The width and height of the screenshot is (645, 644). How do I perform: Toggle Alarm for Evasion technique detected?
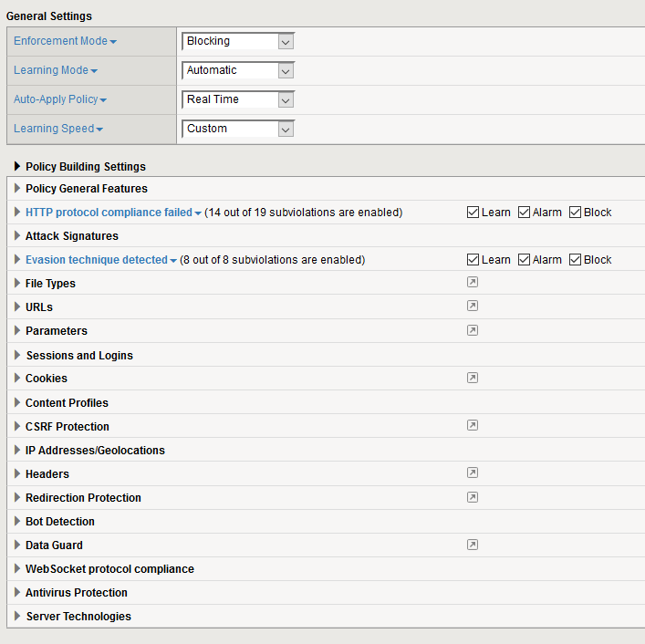[524, 260]
